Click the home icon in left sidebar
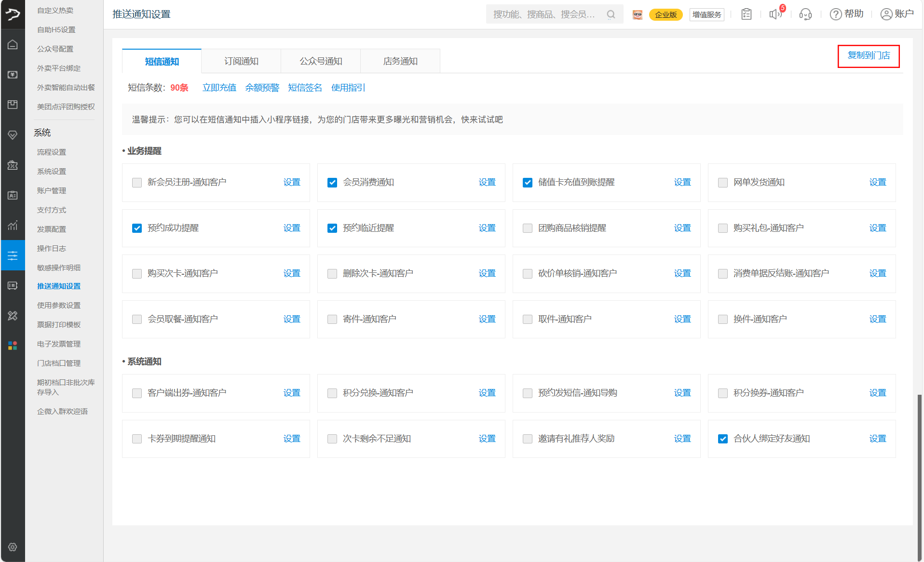924x562 pixels. pyautogui.click(x=13, y=45)
